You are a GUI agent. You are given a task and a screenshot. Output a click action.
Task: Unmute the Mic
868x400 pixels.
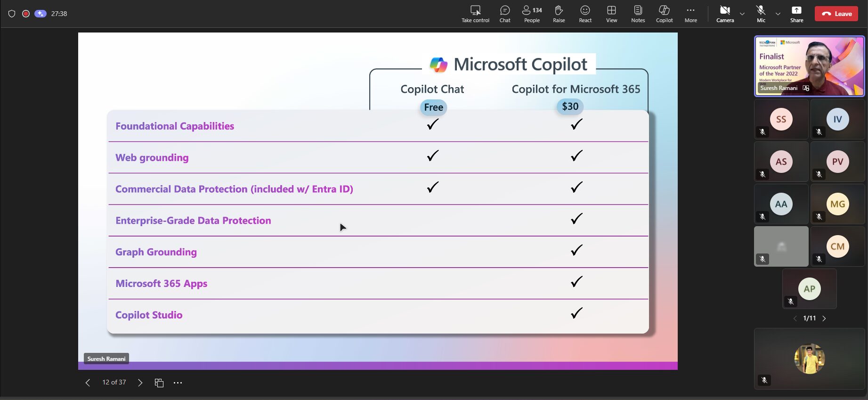[x=761, y=14]
